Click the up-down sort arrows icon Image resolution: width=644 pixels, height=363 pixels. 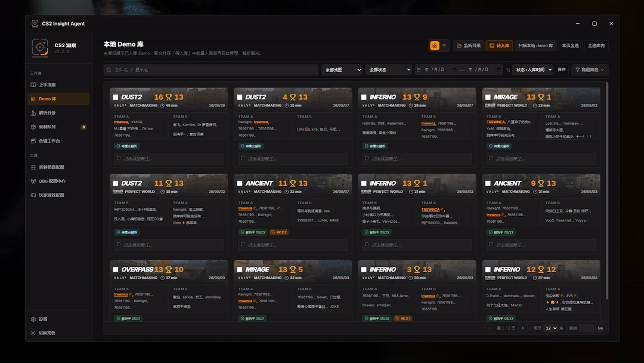click(508, 70)
